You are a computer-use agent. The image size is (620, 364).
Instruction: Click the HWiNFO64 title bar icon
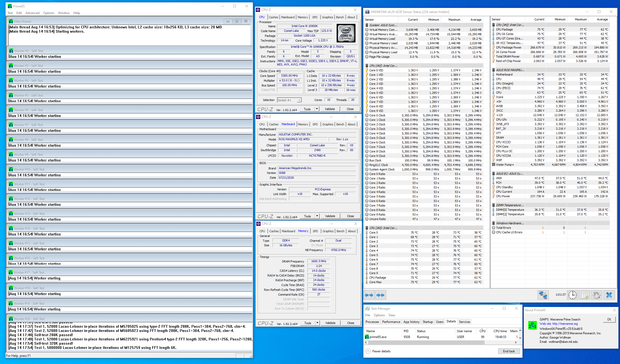click(367, 12)
